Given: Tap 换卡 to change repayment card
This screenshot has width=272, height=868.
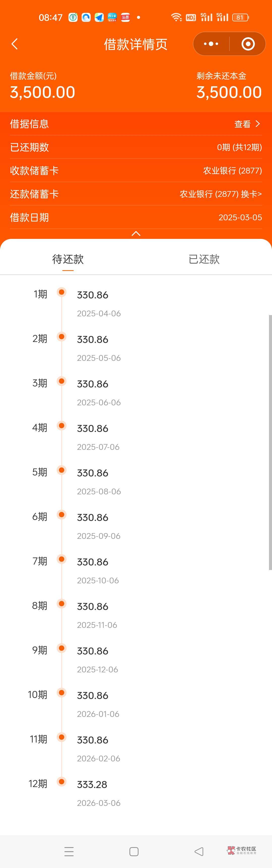Looking at the screenshot, I should click(251, 194).
